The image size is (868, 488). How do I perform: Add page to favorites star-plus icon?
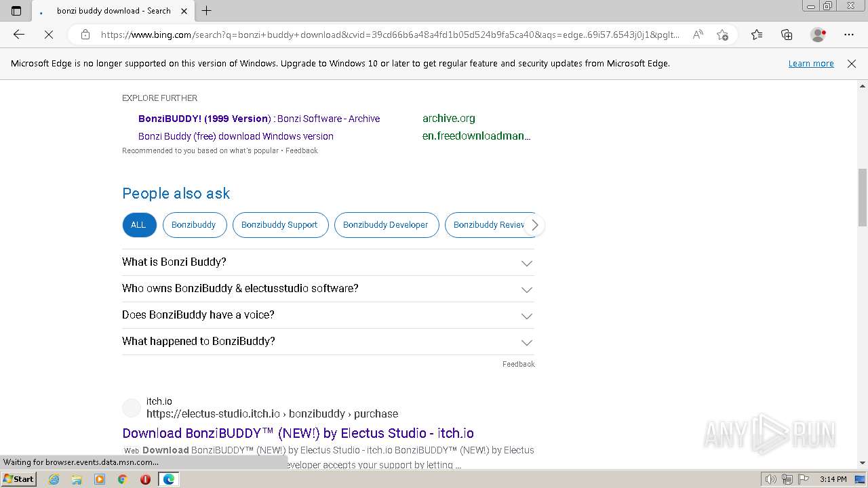(x=722, y=35)
